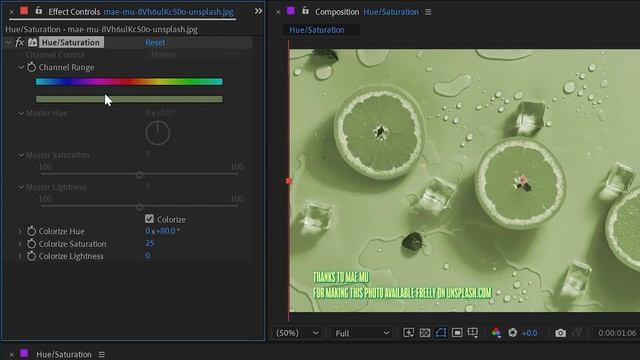This screenshot has width=640, height=360.
Task: Open the Composition panel menu
Action: [x=428, y=12]
